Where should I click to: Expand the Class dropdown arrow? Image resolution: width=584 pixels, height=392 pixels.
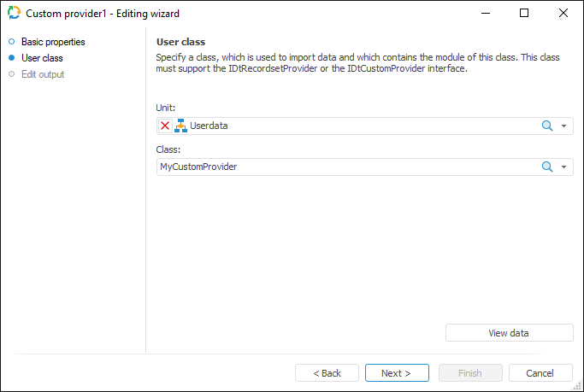tap(564, 167)
